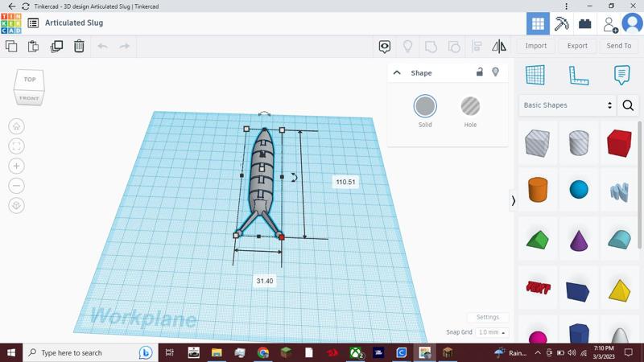Click the taskbar search box
This screenshot has width=644, height=362.
tap(90, 352)
